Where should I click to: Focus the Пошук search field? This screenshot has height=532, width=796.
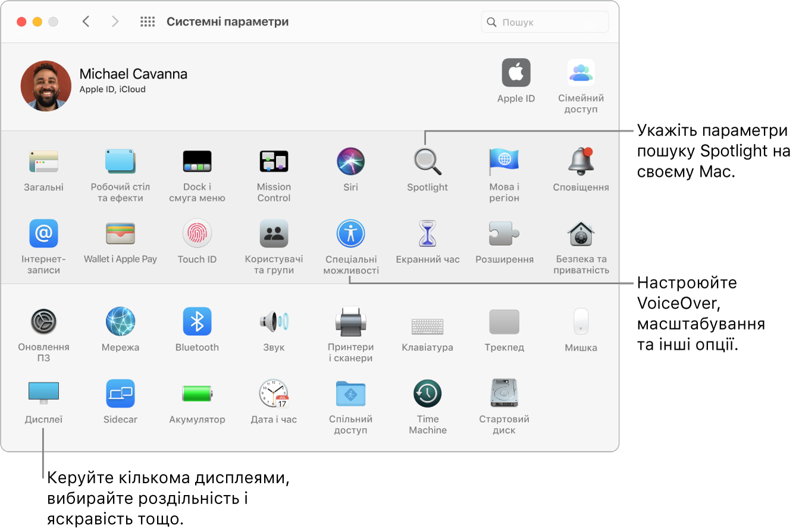(x=545, y=22)
